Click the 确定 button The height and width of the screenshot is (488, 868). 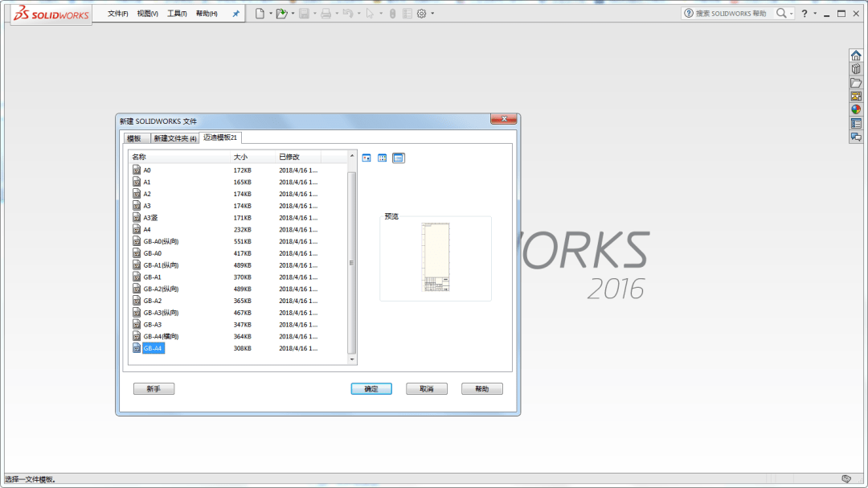point(371,389)
